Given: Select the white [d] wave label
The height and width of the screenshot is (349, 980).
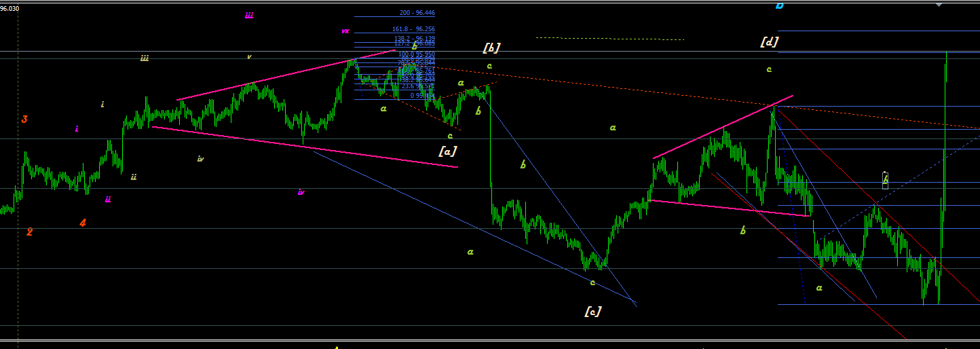Looking at the screenshot, I should click(x=769, y=41).
